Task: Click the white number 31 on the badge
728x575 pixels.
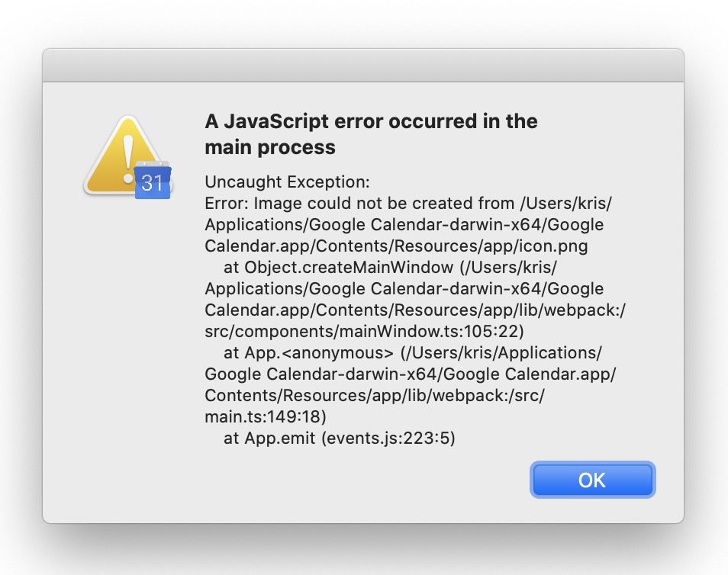Action: [150, 183]
